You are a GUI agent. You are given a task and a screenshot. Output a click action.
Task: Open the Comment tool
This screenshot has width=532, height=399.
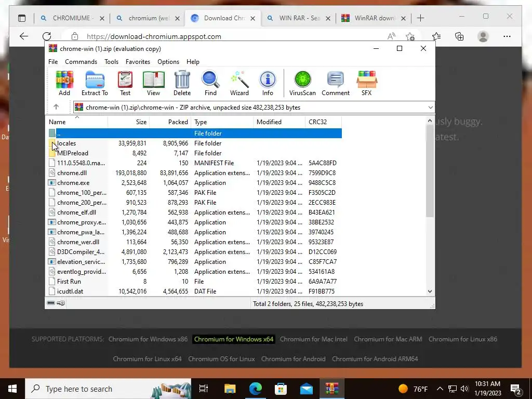coord(336,84)
